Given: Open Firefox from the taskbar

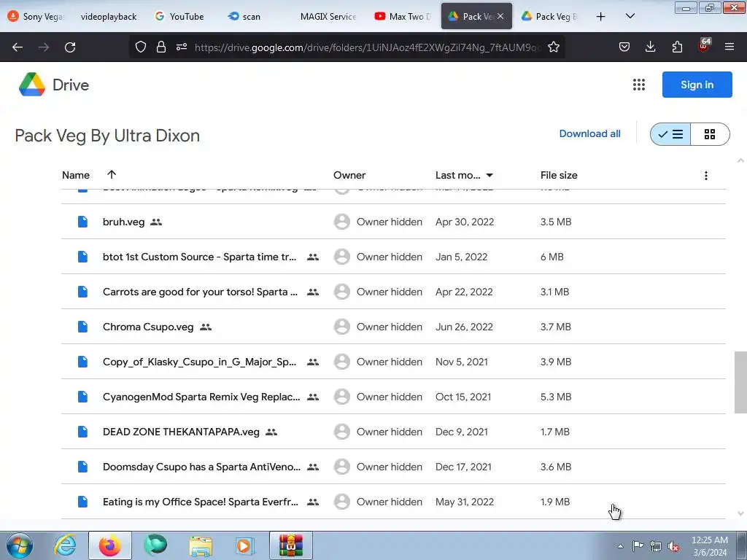Looking at the screenshot, I should point(110,545).
